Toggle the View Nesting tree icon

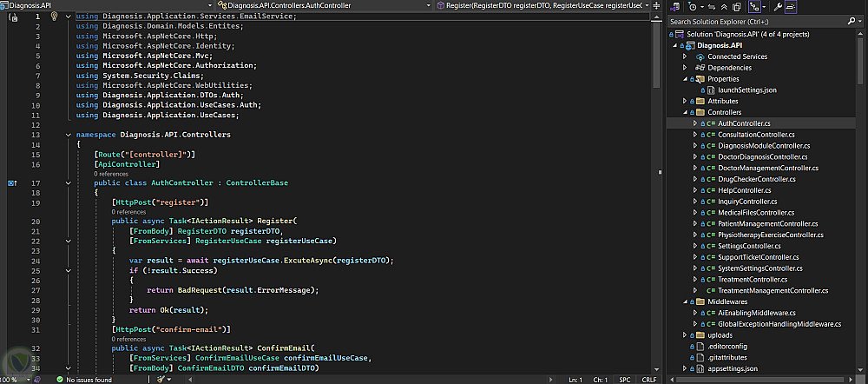coord(753,7)
